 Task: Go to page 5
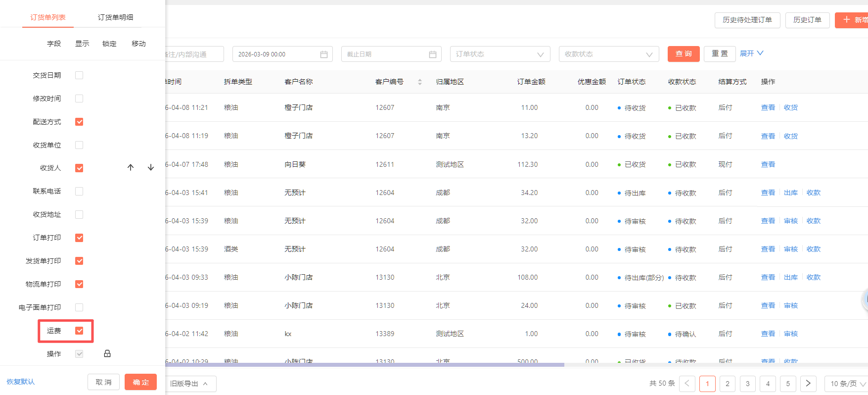[788, 384]
